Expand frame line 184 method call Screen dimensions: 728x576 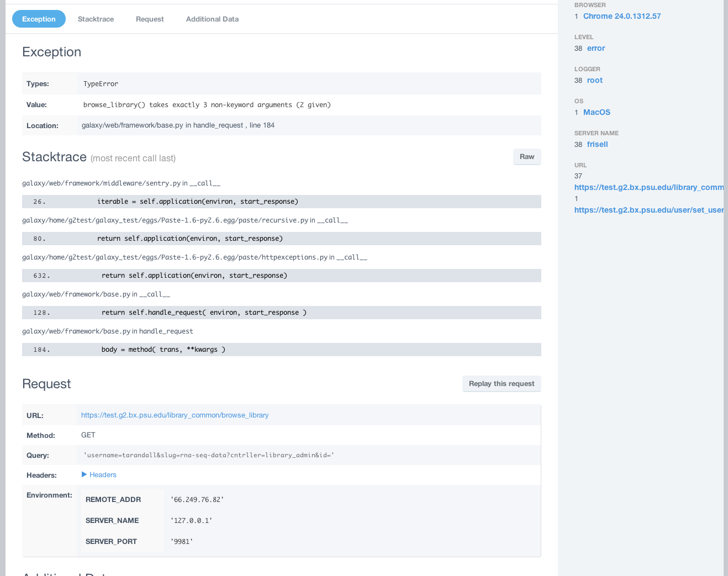[281, 350]
